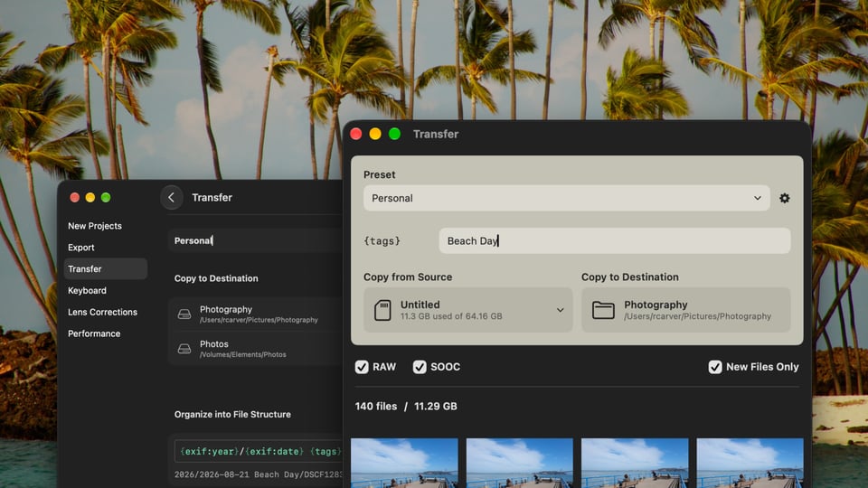Close the front Transfer window

[356, 134]
